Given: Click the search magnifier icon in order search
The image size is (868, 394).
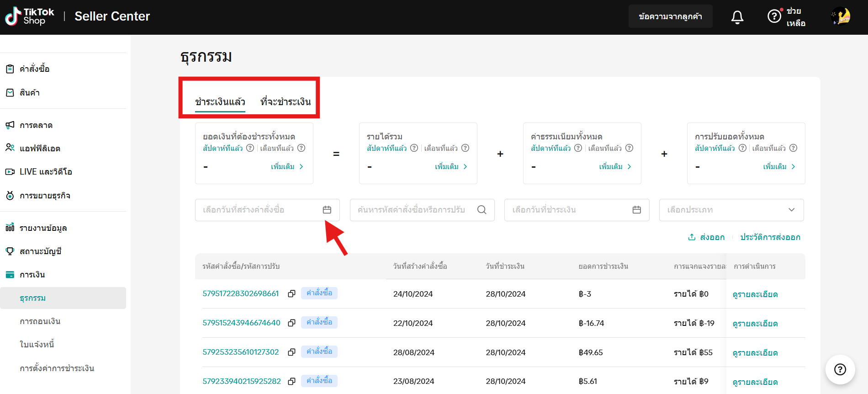Looking at the screenshot, I should (x=482, y=210).
